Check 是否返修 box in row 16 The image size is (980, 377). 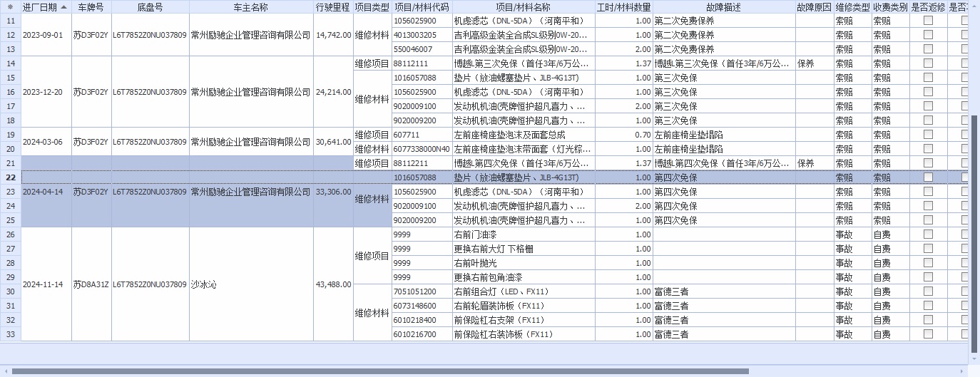click(929, 92)
